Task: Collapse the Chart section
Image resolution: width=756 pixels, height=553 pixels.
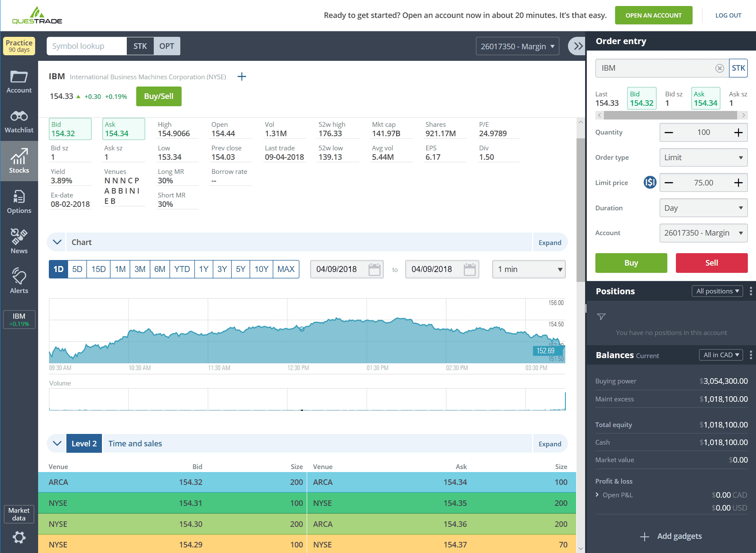Action: pyautogui.click(x=57, y=242)
